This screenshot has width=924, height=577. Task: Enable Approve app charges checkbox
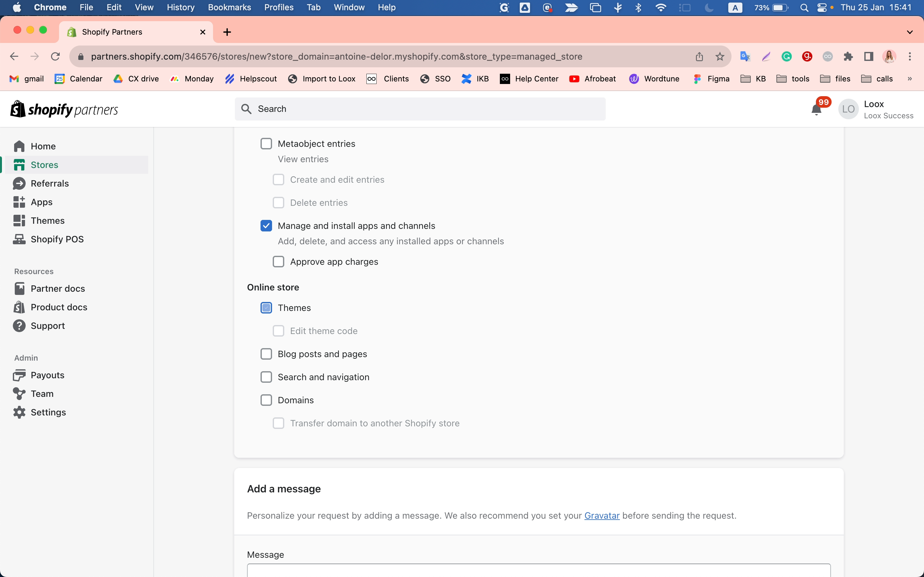[x=278, y=261]
